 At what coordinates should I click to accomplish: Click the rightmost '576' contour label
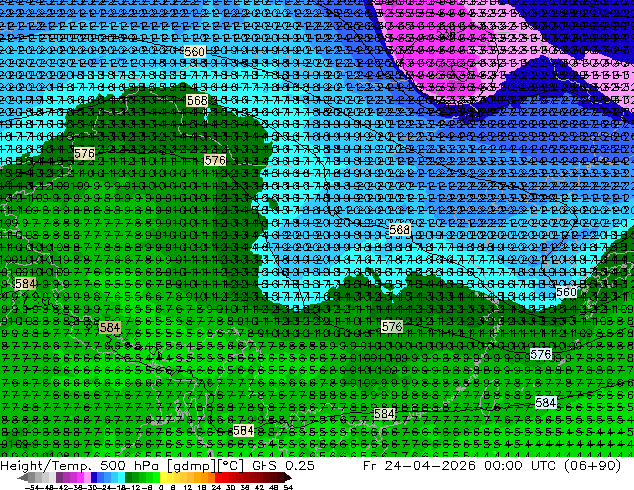tap(541, 355)
